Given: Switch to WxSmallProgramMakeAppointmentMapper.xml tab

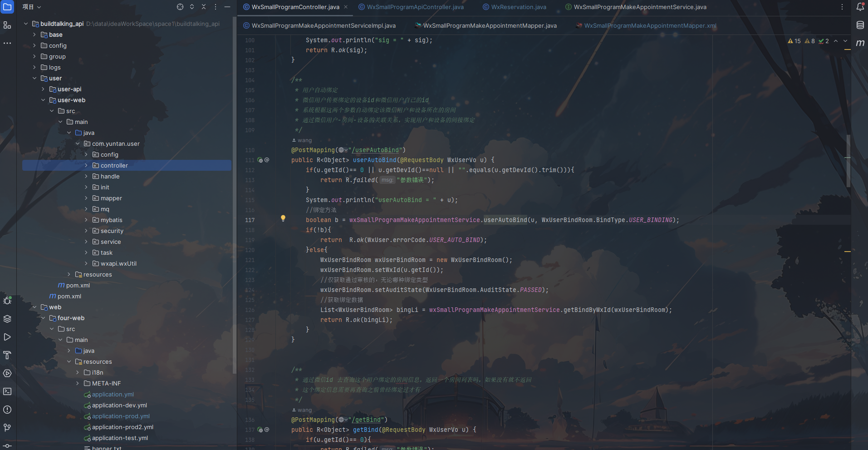Looking at the screenshot, I should [x=646, y=25].
